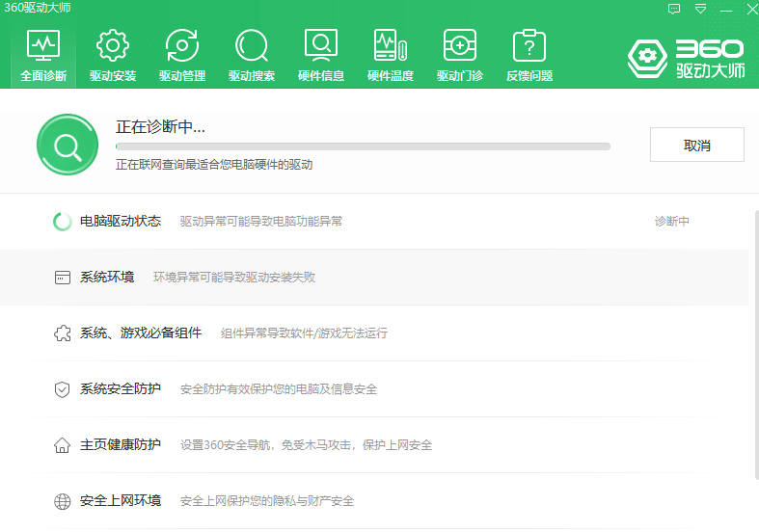759x532 pixels.
Task: Click the globe icon for 安全上网环境
Action: [63, 501]
